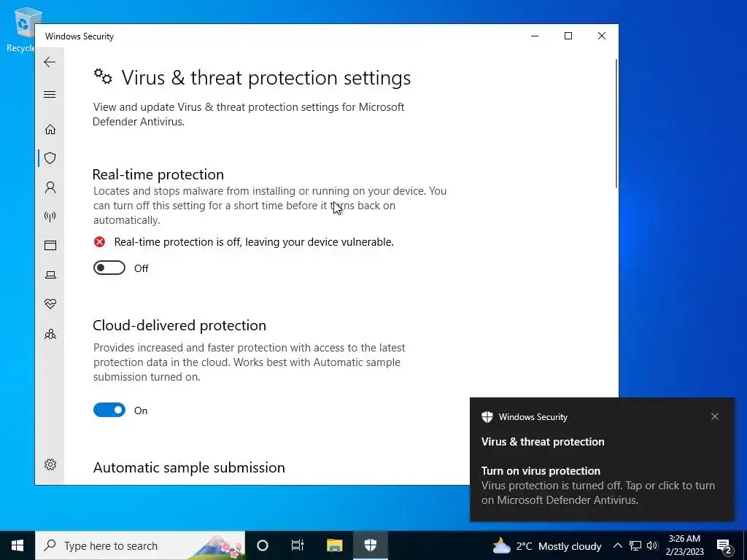
Task: Click the window's vertical scrollbar
Action: coord(616,123)
